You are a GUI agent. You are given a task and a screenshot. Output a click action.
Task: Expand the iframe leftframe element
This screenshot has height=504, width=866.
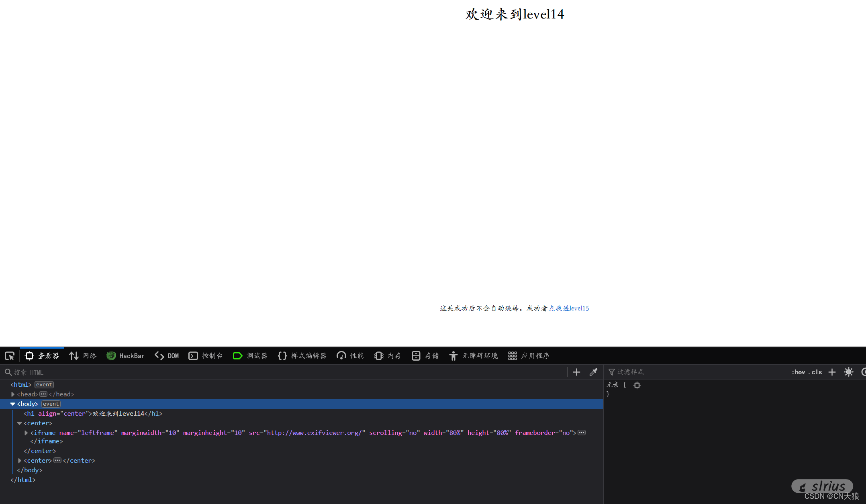26,433
